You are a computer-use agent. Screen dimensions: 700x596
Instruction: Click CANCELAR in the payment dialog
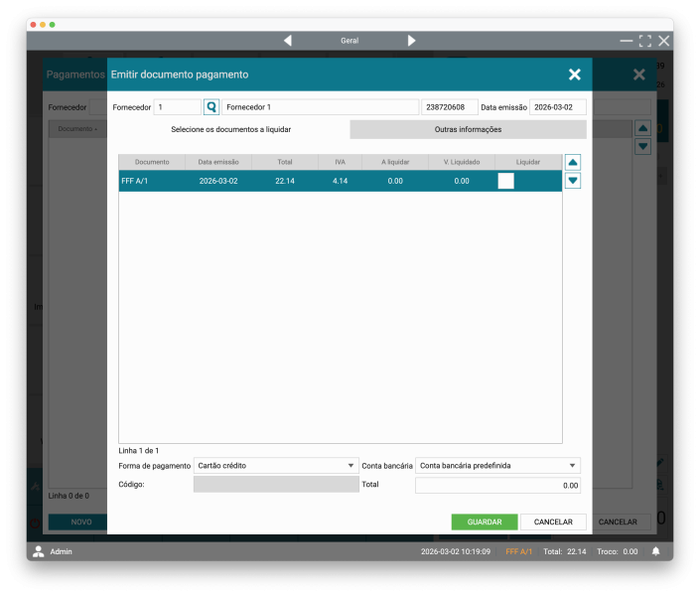click(x=553, y=521)
